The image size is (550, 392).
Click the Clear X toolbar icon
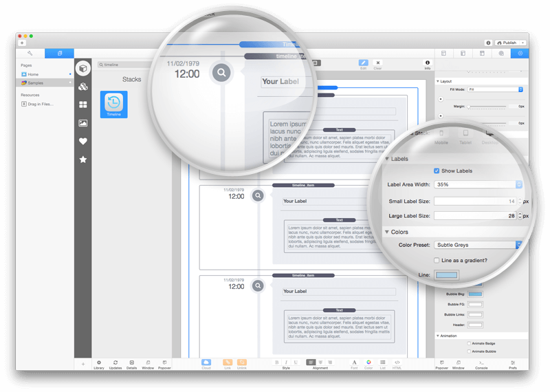click(x=377, y=63)
